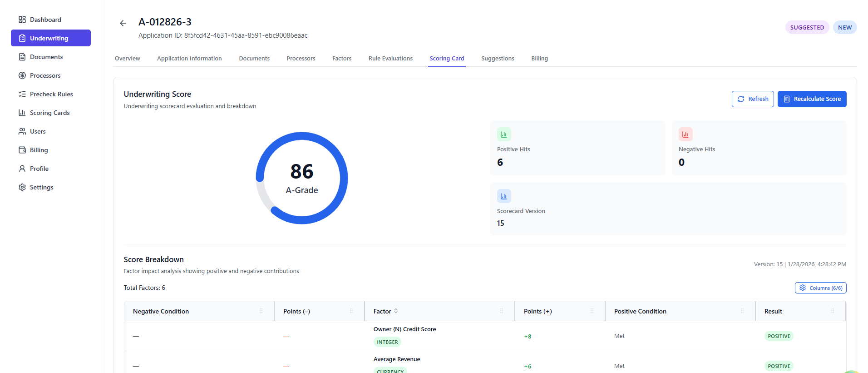Image resolution: width=868 pixels, height=373 pixels.
Task: Click the Profile person icon
Action: pyautogui.click(x=22, y=169)
